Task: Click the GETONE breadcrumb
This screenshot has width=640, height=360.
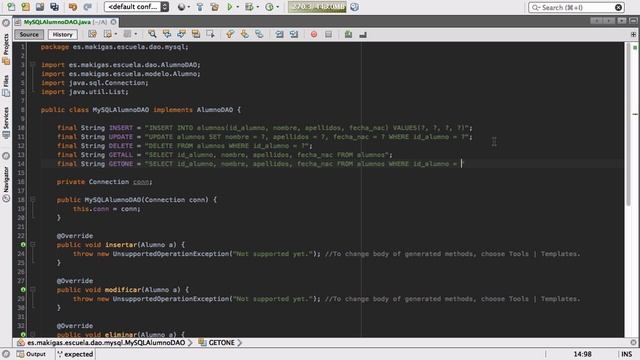Action: pos(221,342)
